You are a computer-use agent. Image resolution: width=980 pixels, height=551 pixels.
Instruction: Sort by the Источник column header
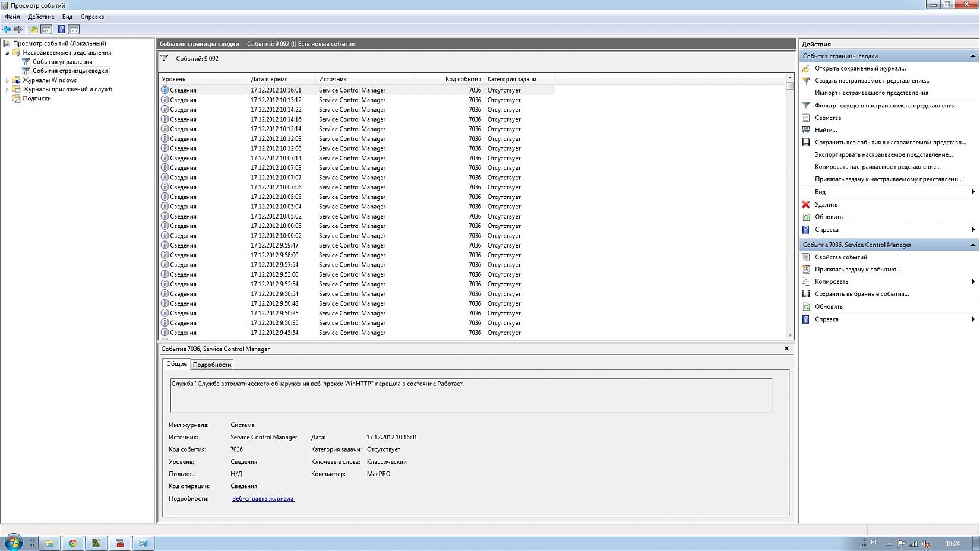[365, 79]
